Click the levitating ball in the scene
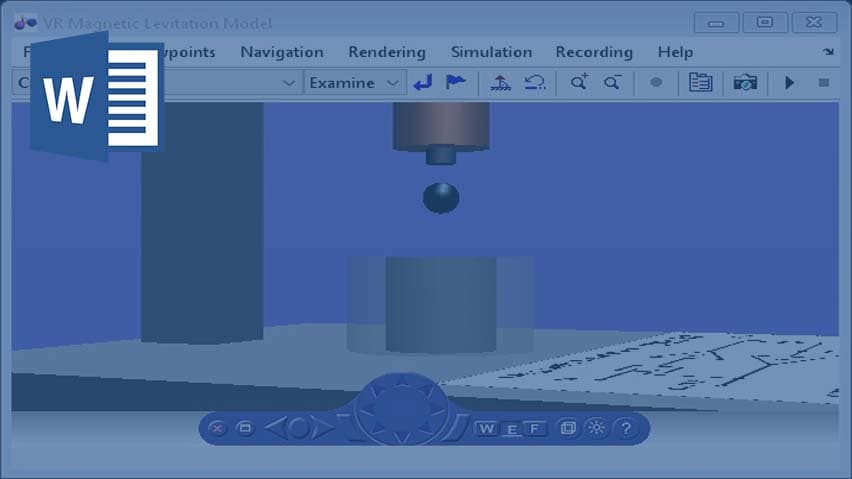Viewport: 852px width, 479px height. pyautogui.click(x=441, y=198)
